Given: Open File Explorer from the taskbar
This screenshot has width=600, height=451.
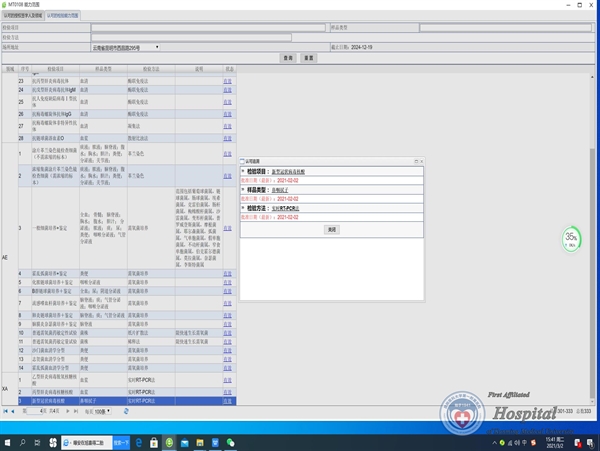Looking at the screenshot, I should (200, 443).
